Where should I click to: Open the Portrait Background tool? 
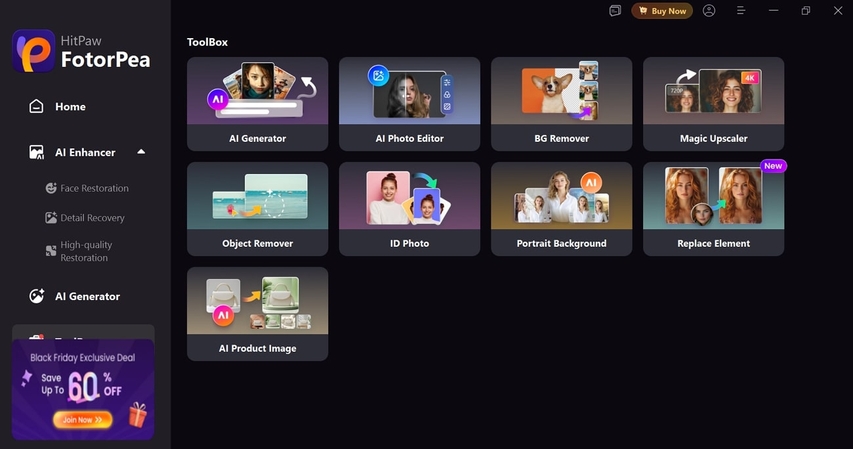point(561,209)
